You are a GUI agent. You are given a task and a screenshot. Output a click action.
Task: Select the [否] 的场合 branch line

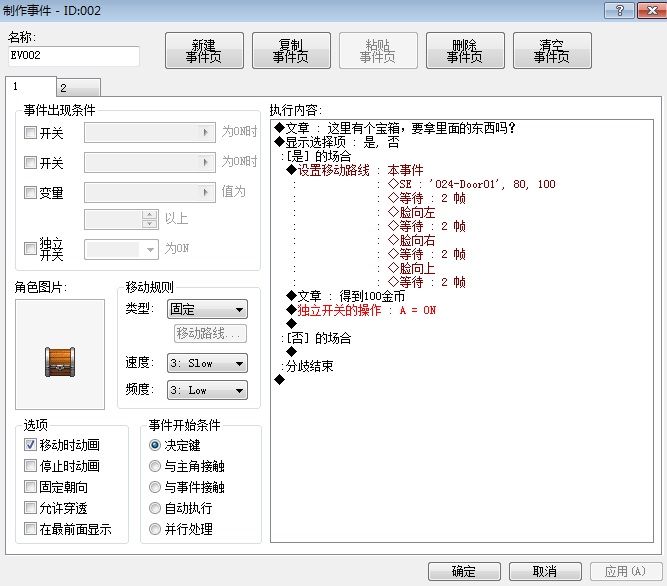click(x=316, y=338)
